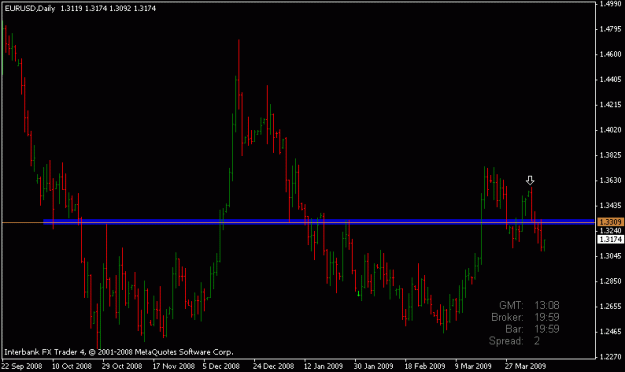The image size is (625, 372).
Task: Click the 24 Dec 2008 date label
Action: 273,366
